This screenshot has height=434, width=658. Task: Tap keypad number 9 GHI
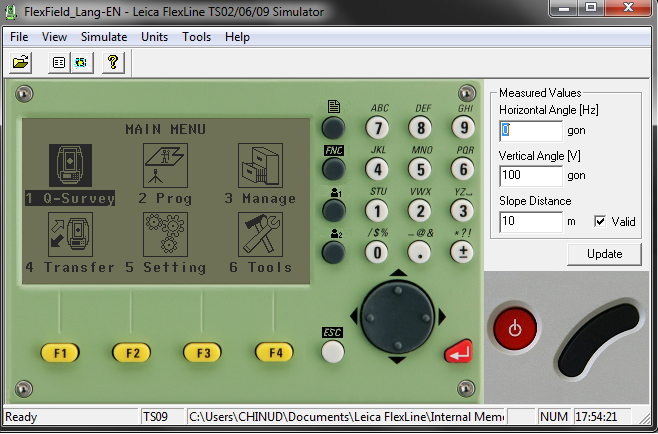[x=463, y=127]
